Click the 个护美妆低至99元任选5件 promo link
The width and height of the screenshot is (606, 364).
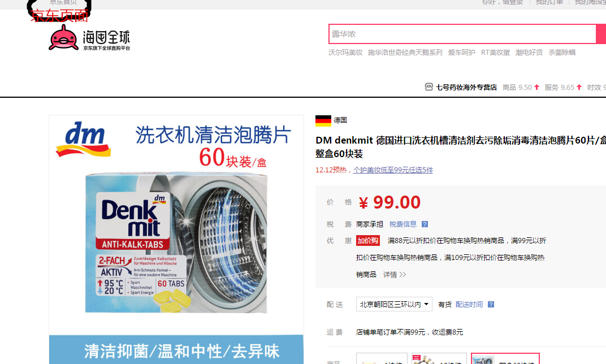click(x=393, y=170)
